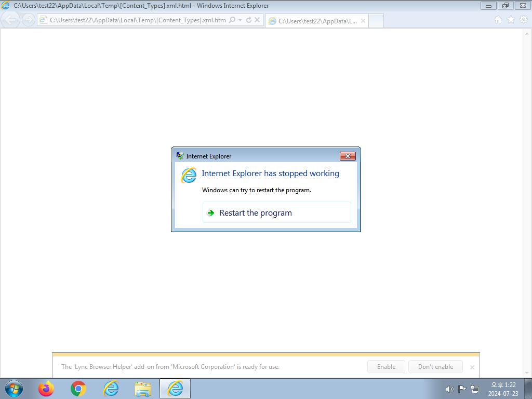Close the Internet Explorer error dialog
This screenshot has height=399, width=532.
coord(348,156)
